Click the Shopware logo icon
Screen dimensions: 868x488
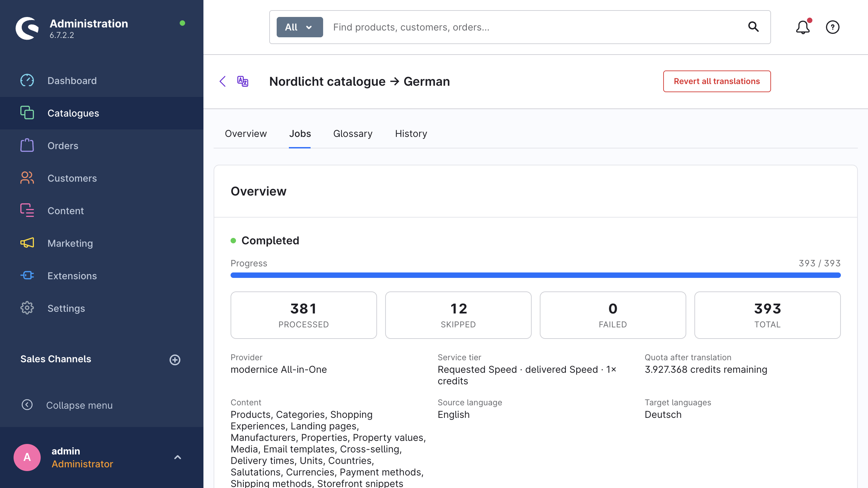tap(27, 28)
